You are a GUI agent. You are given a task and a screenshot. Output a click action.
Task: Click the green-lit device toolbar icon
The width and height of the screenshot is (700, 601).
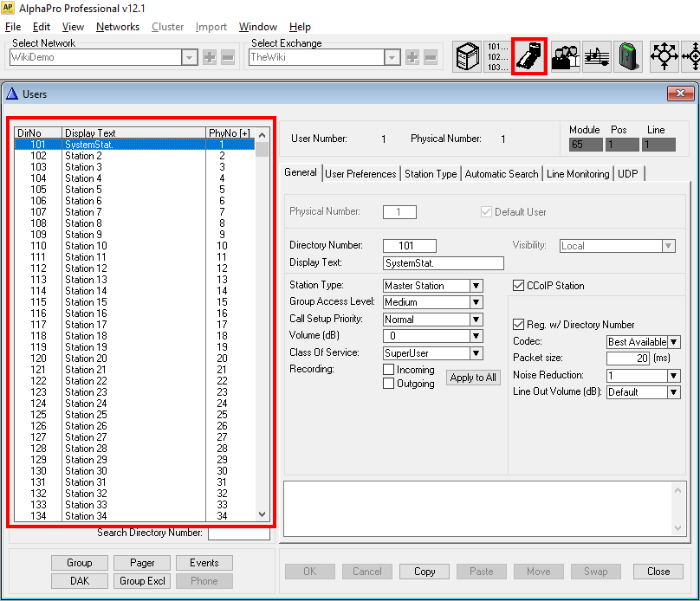click(x=629, y=56)
